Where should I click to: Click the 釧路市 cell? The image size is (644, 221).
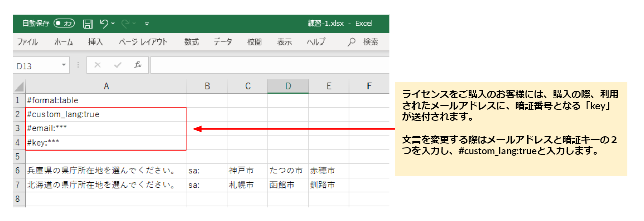pos(329,185)
